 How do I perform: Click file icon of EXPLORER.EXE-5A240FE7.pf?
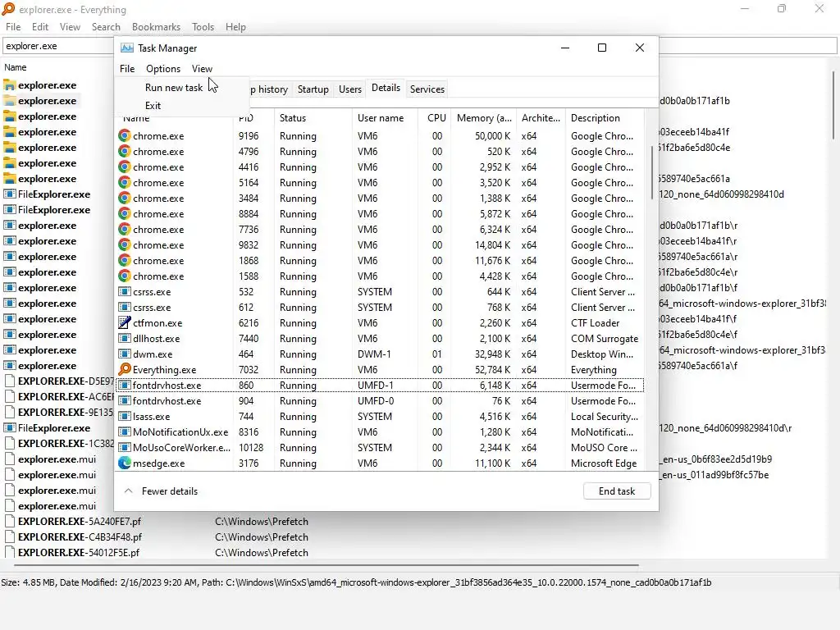click(10, 521)
